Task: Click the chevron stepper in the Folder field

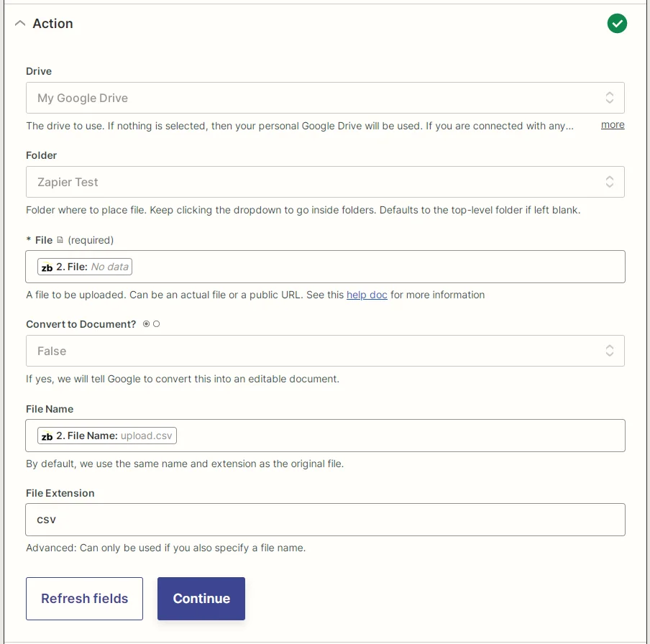Action: coord(610,182)
